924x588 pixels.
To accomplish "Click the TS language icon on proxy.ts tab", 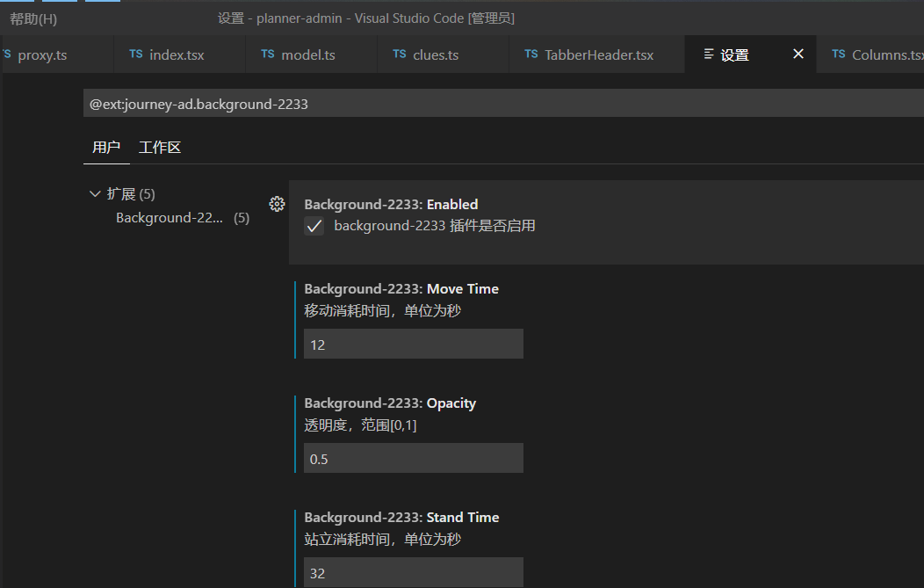I will tap(7, 54).
